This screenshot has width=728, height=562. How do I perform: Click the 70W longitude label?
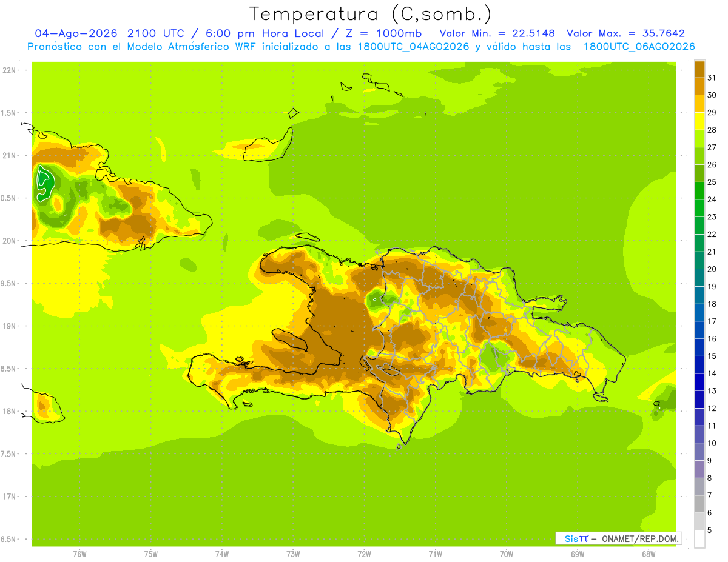pos(507,554)
